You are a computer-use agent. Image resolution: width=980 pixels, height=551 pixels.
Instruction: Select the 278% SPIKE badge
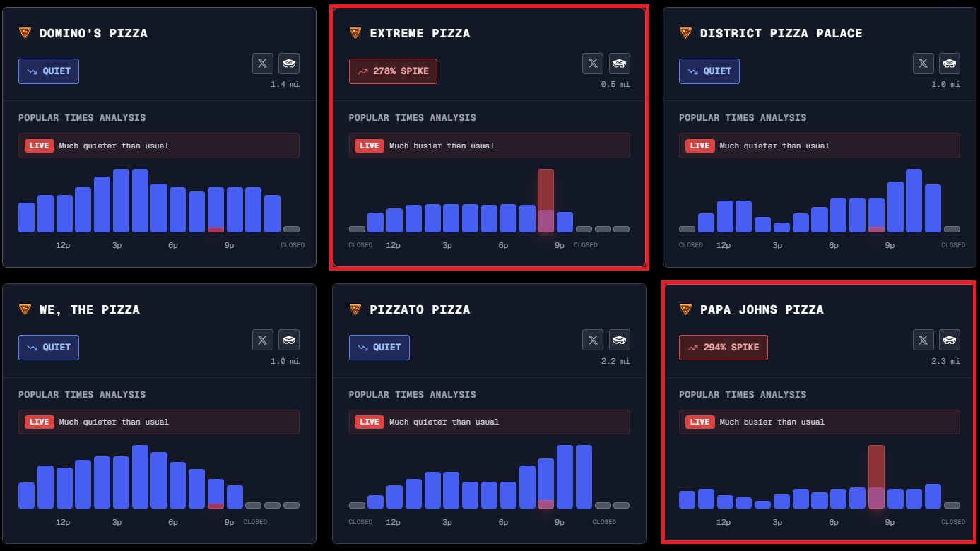[393, 71]
